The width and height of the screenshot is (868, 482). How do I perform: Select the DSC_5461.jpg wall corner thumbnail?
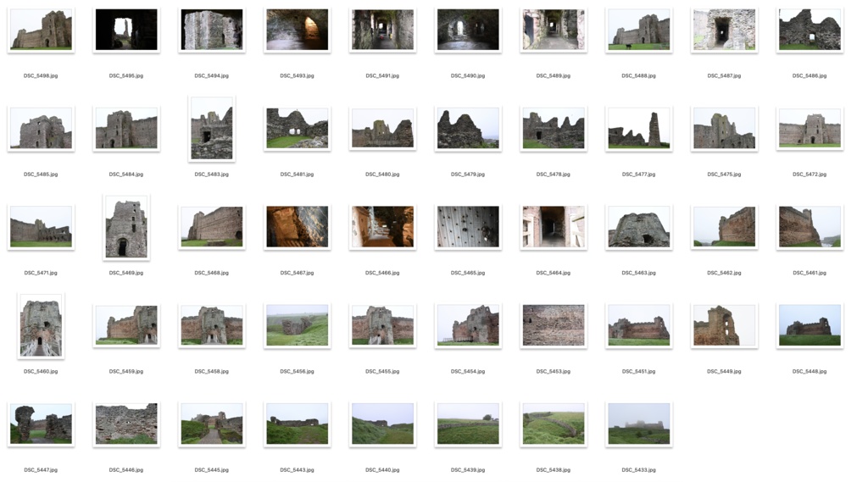(810, 227)
